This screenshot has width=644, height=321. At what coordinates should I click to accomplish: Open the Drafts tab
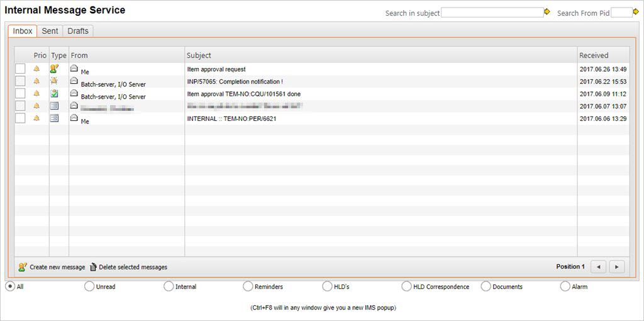pyautogui.click(x=78, y=31)
